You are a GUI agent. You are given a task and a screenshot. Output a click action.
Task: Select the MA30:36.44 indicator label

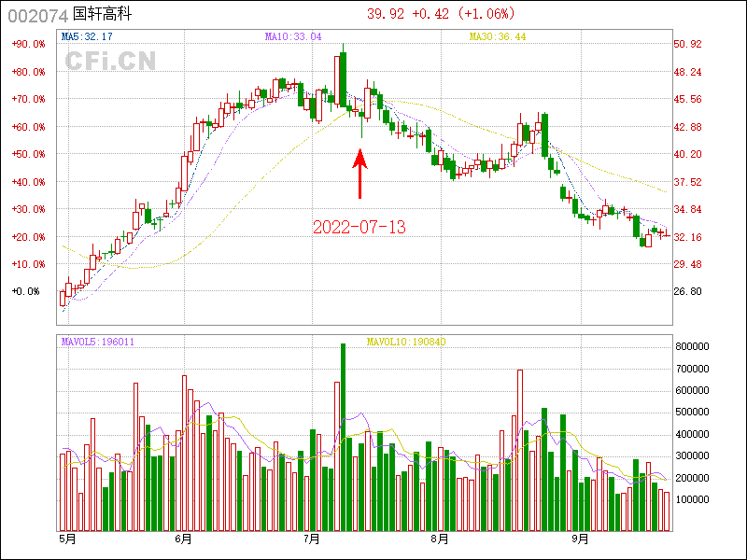498,37
